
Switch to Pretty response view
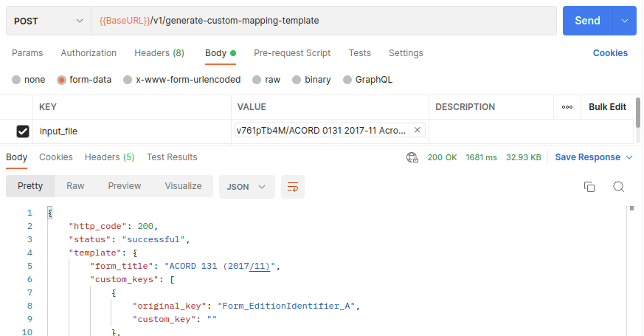30,186
